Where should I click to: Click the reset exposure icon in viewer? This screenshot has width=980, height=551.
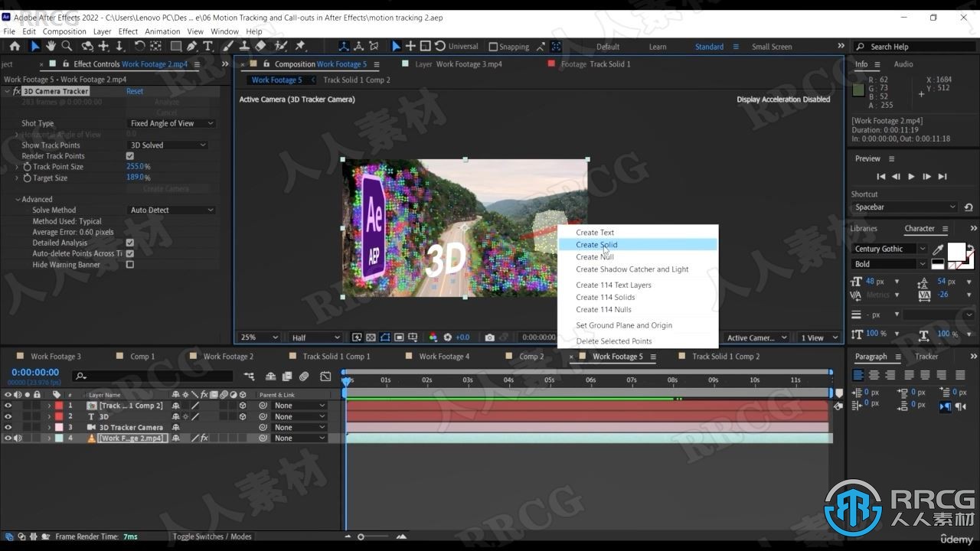[448, 337]
